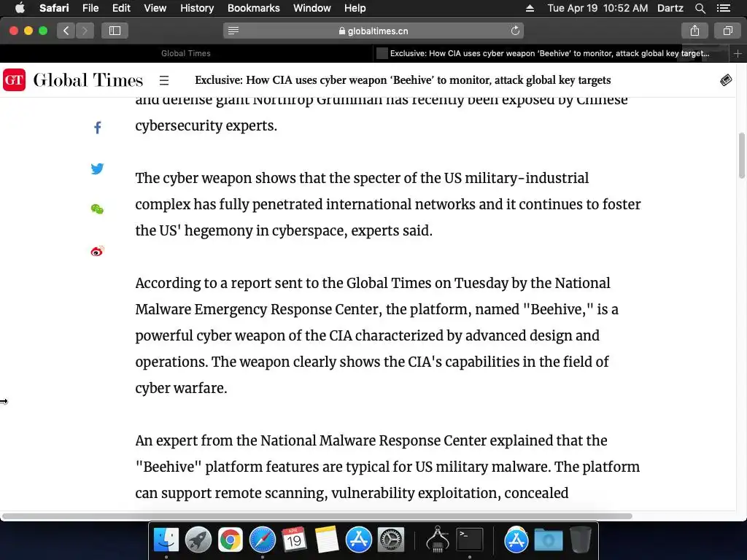Open Spotlight search in menu bar

click(700, 8)
